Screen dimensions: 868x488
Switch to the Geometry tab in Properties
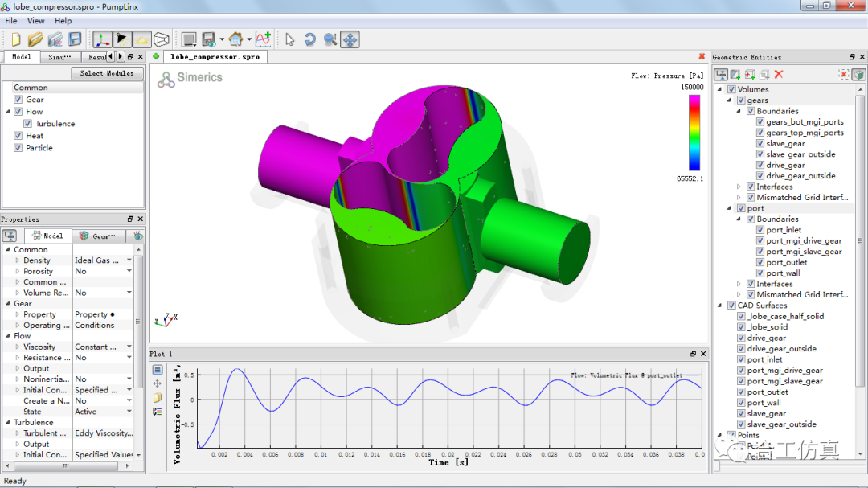coord(98,236)
